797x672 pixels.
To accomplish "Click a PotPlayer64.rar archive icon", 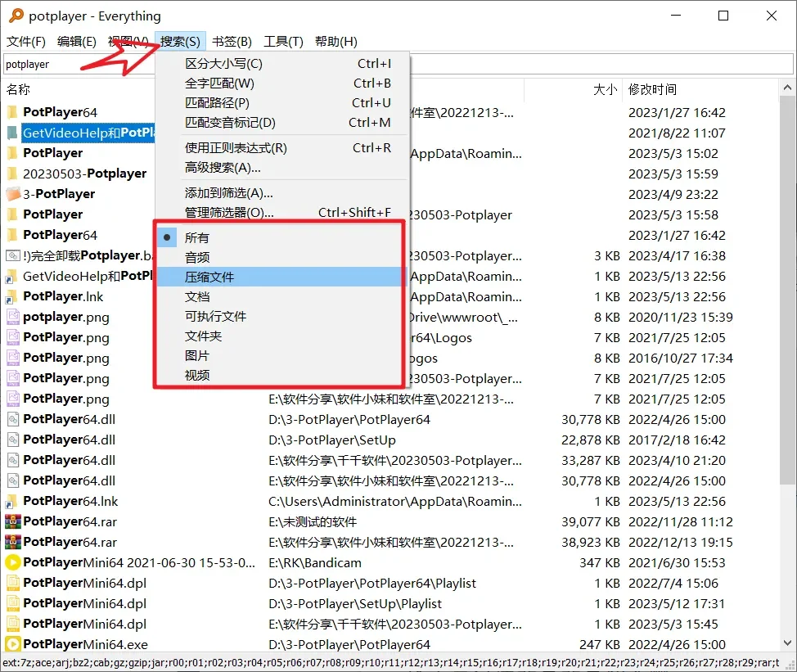I will click(x=15, y=521).
